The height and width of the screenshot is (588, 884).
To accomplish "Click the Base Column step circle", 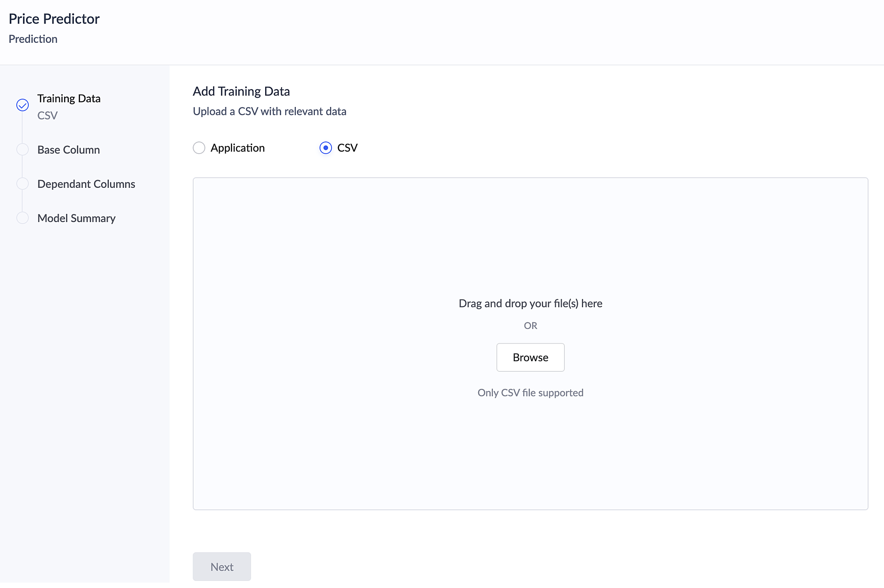I will coord(23,149).
